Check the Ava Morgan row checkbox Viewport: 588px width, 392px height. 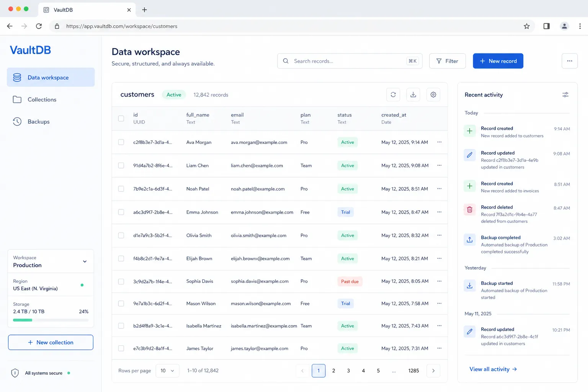[121, 142]
